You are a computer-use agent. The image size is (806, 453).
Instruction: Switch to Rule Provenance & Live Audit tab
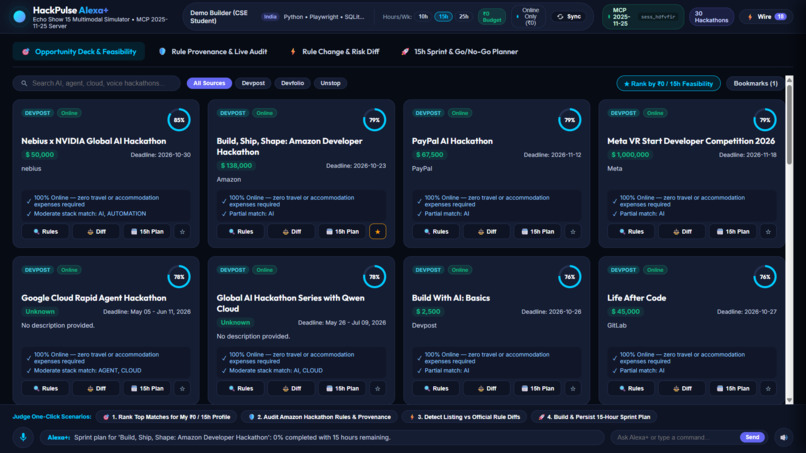[x=213, y=51]
